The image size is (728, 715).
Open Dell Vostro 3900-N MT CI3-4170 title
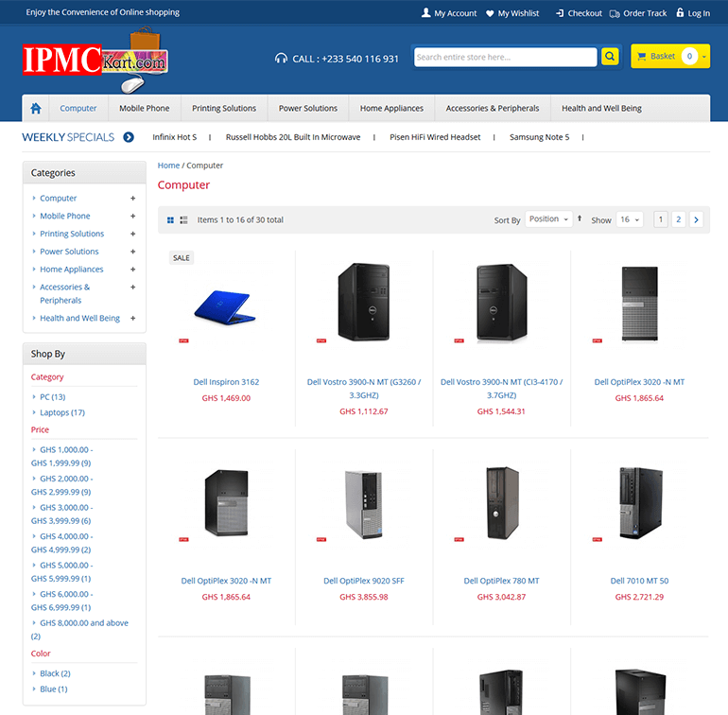(x=501, y=389)
